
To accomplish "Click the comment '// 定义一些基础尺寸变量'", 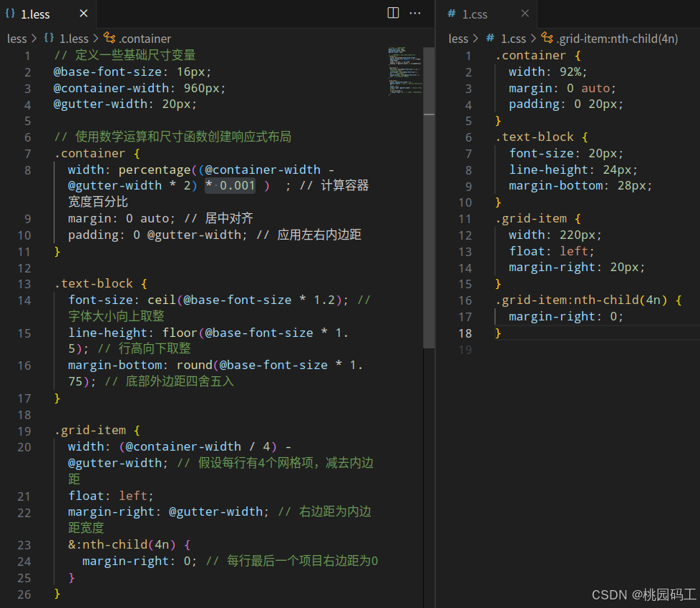I will coord(125,55).
